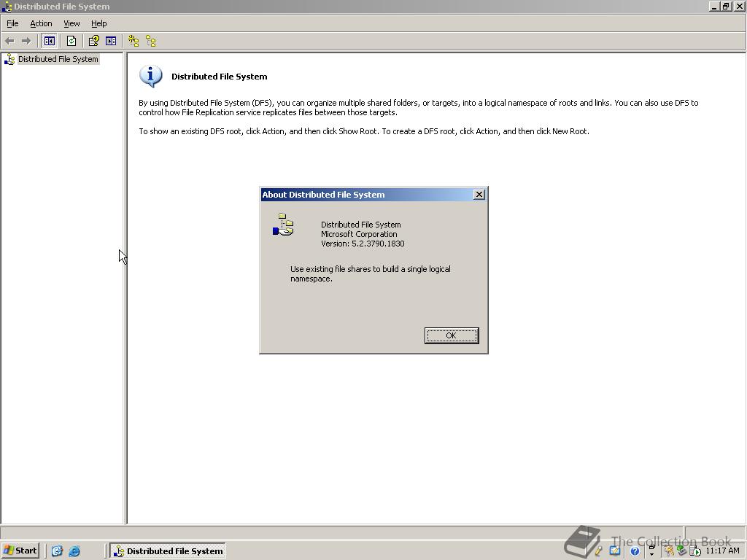Click the Microsoft Corporation text in dialog
Image resolution: width=747 pixels, height=560 pixels.
click(359, 234)
